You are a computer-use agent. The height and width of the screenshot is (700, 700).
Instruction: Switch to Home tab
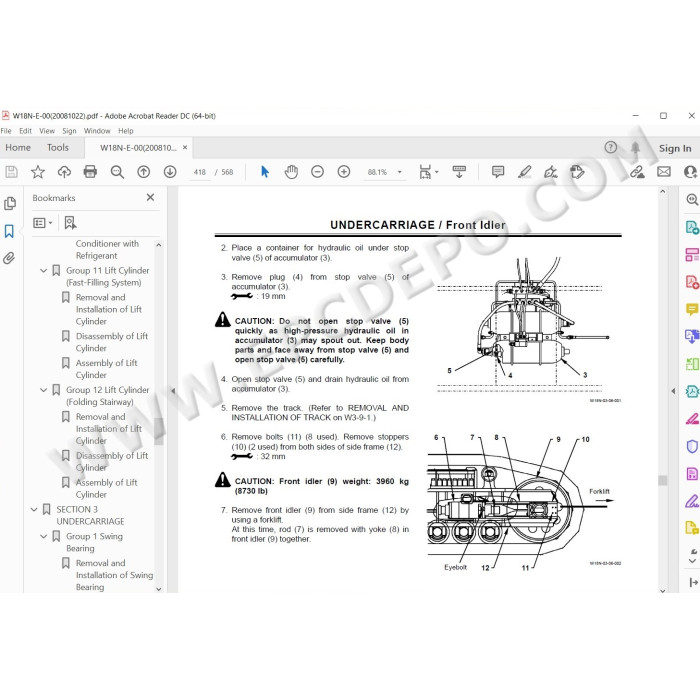(18, 147)
